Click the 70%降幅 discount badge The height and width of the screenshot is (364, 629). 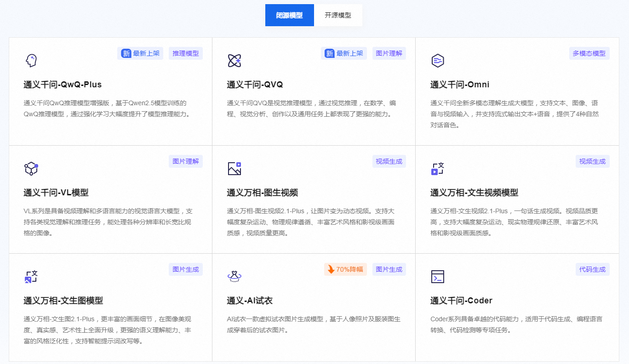click(x=345, y=269)
